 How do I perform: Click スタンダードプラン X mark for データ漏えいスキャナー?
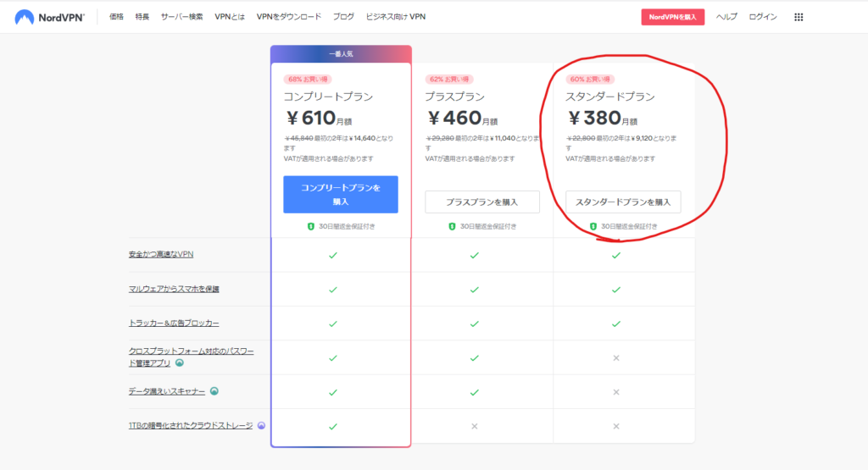616,392
